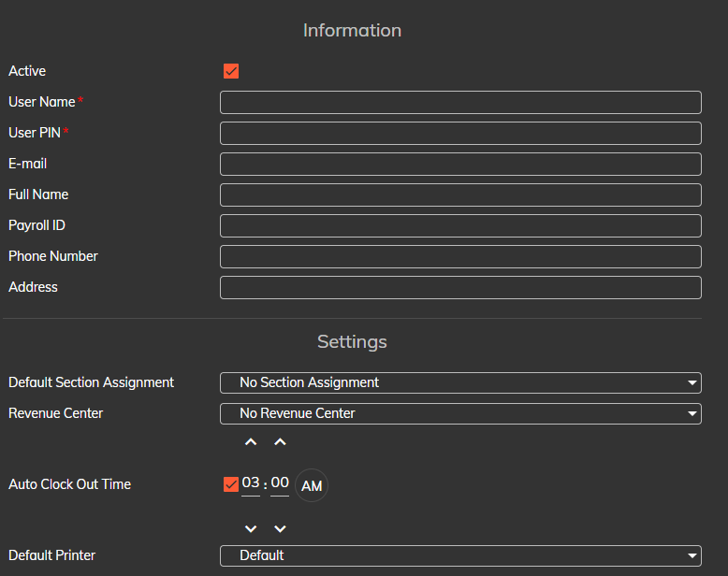Focus the Phone Number field
728x576 pixels.
point(460,256)
